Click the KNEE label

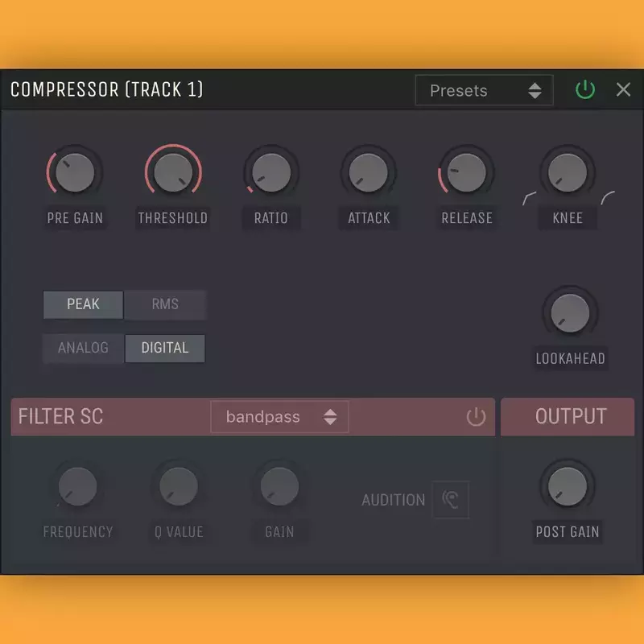[568, 218]
